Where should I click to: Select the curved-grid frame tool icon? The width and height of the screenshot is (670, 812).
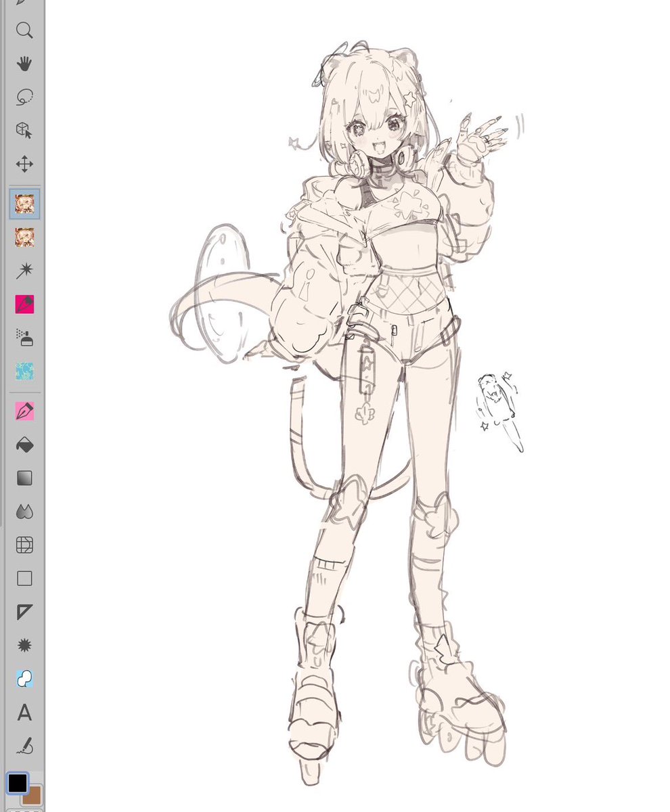click(24, 545)
